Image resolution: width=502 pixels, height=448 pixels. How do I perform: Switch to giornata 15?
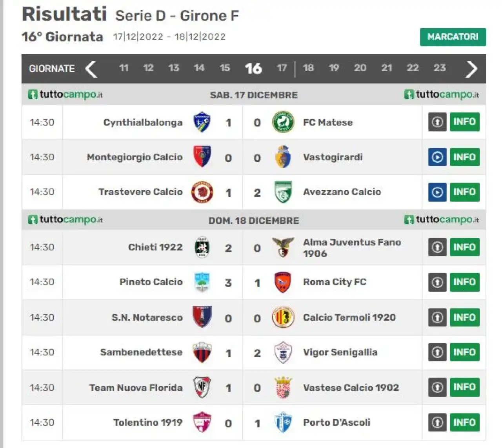pyautogui.click(x=225, y=68)
